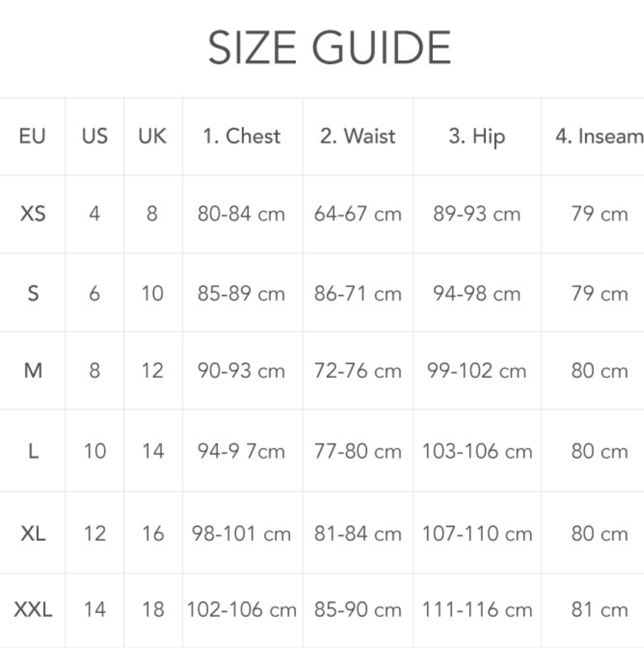This screenshot has height=648, width=644.
Task: Click the 80-84 cm chest cell
Action: coord(241,214)
